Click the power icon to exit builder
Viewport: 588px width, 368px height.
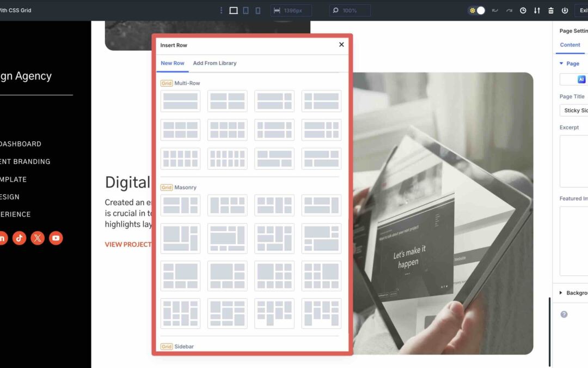pyautogui.click(x=565, y=10)
